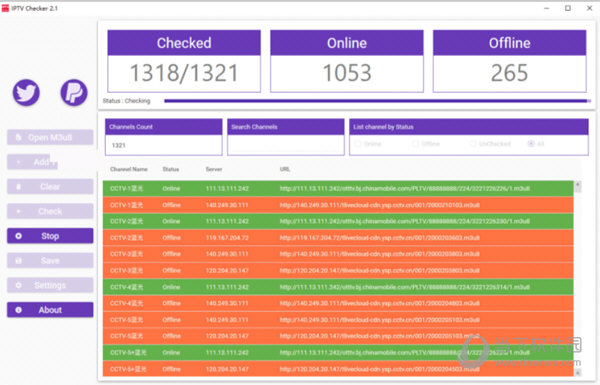The width and height of the screenshot is (600, 385).
Task: Open the PayPal donate icon
Action: click(74, 93)
